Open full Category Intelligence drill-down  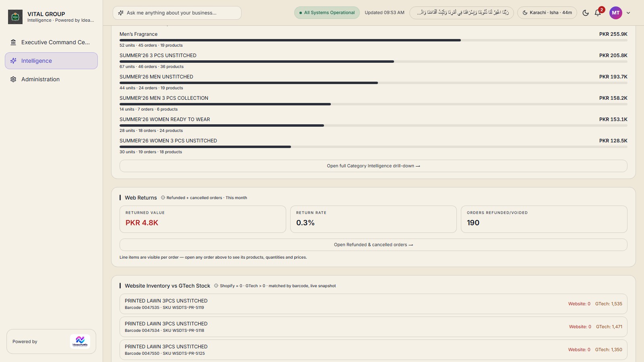(373, 166)
